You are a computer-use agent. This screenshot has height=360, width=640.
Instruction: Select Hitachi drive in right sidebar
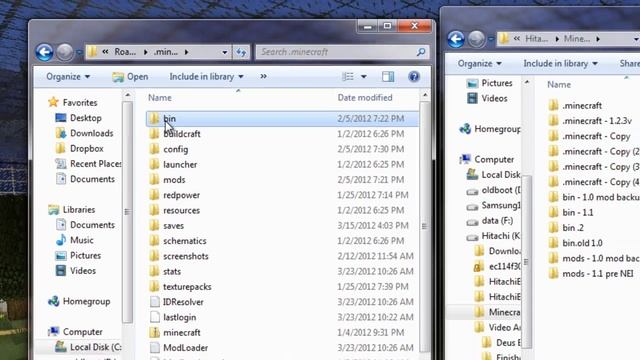pos(493,236)
